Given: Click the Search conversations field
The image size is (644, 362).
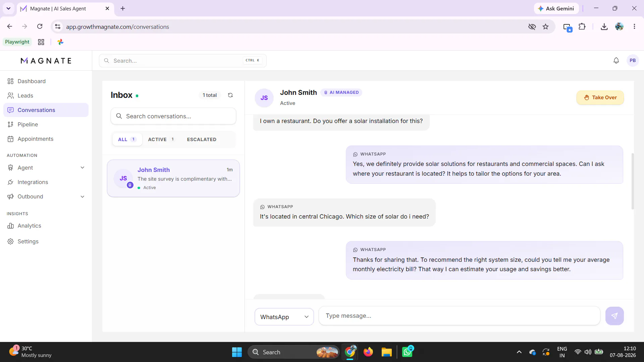Looking at the screenshot, I should coord(173,116).
